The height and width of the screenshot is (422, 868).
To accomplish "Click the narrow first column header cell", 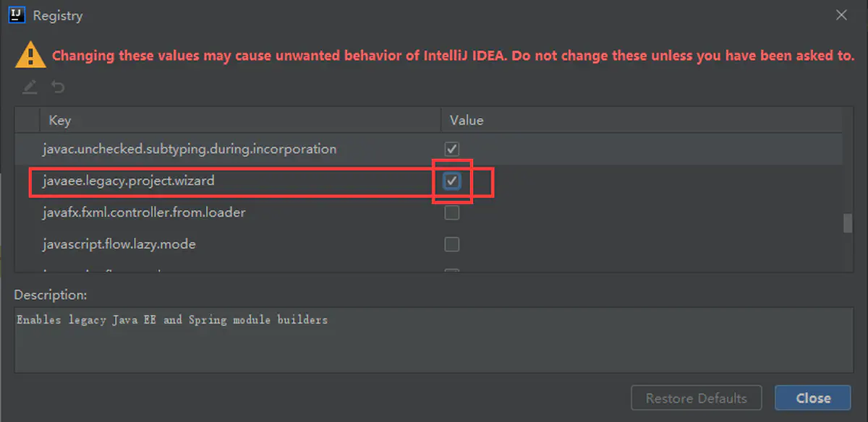I will [x=28, y=120].
